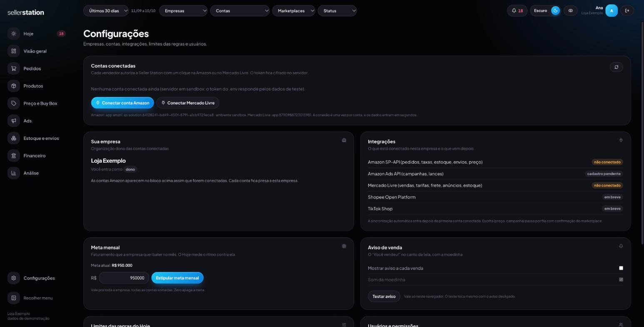Screen dimensions: 644x327
Task: Open the Últimos 30 dias period dropdown
Action: coord(106,11)
